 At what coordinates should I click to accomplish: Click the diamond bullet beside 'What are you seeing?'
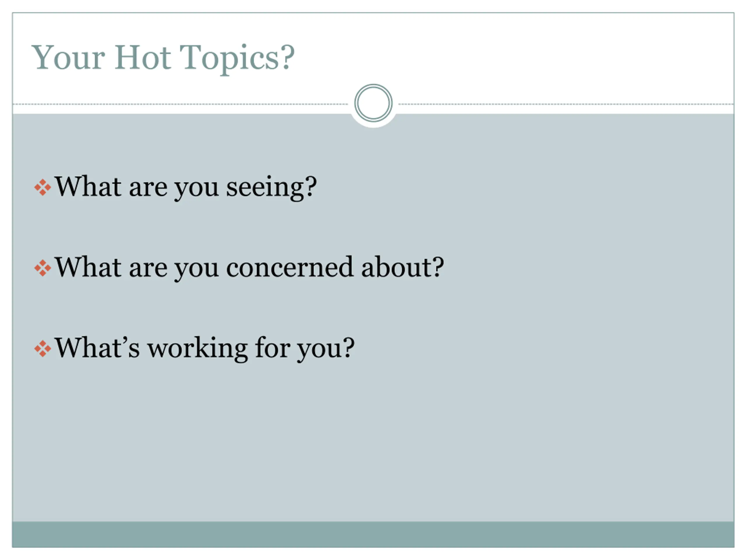(x=43, y=187)
